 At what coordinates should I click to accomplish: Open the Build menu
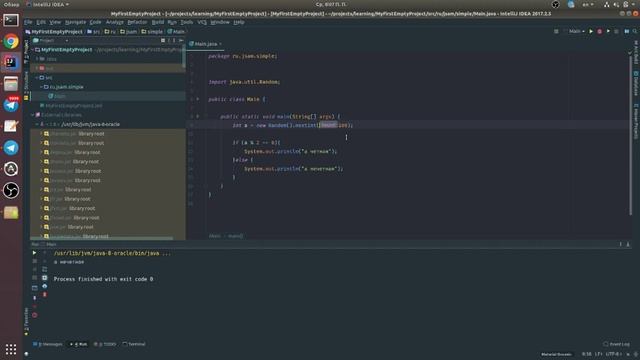pos(158,22)
